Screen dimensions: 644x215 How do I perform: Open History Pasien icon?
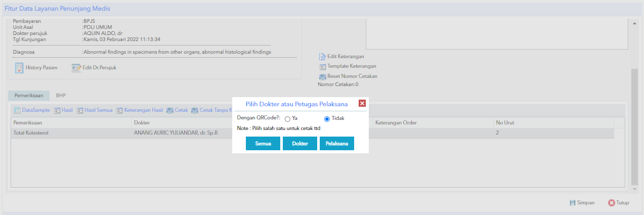pos(19,68)
